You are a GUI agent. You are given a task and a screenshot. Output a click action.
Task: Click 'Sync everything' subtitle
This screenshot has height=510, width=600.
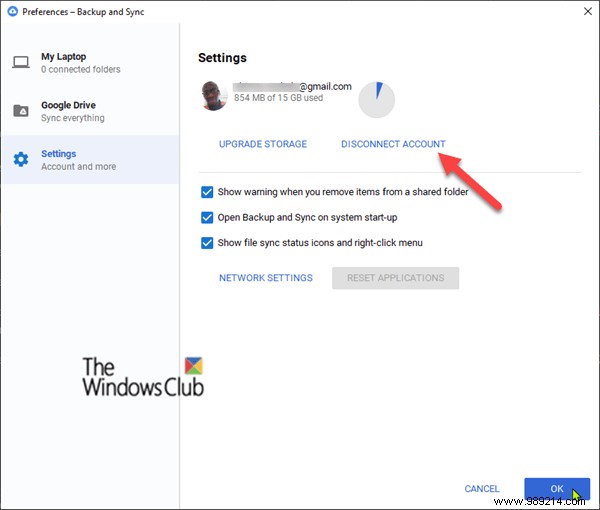pos(73,118)
